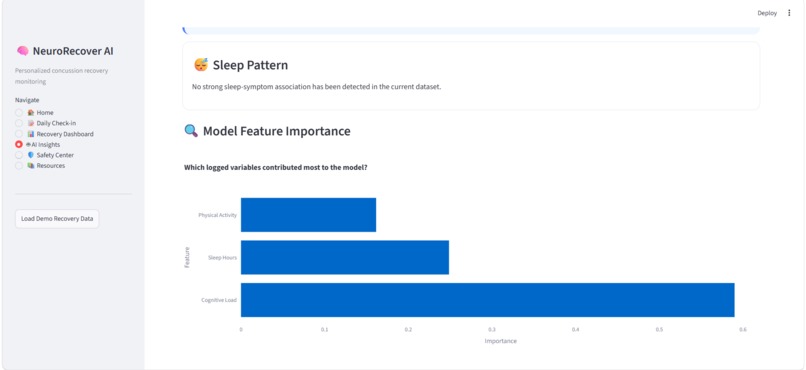Click the Physical Activity axis label
Viewport: 806px width, 370px height.
click(217, 215)
